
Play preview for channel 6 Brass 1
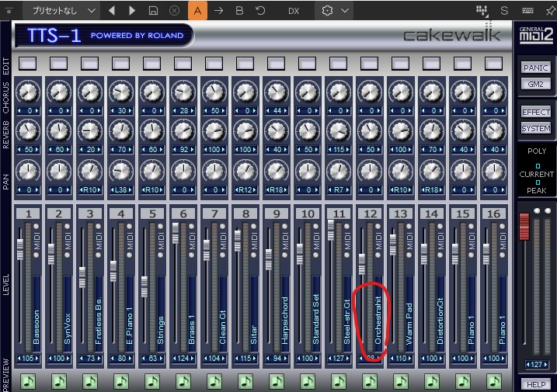183,382
